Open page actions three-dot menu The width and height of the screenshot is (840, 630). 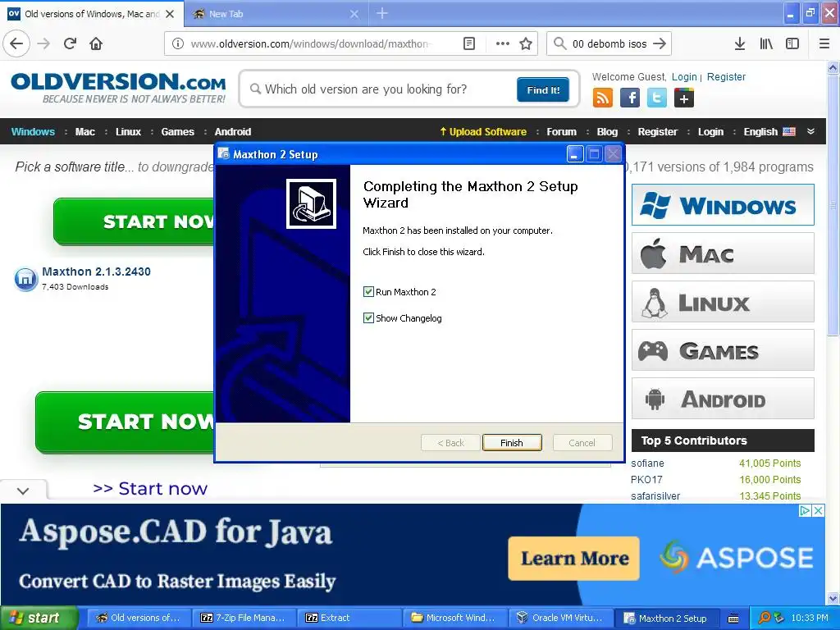tap(503, 43)
